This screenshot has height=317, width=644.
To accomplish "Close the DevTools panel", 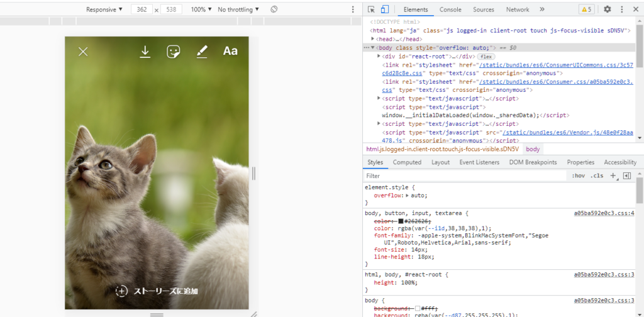I will 636,9.
